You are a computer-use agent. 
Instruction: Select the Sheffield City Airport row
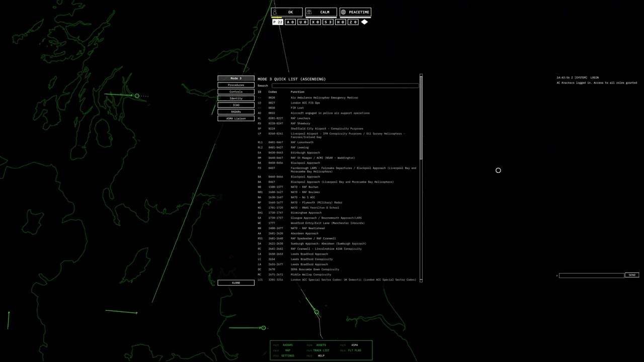338,129
